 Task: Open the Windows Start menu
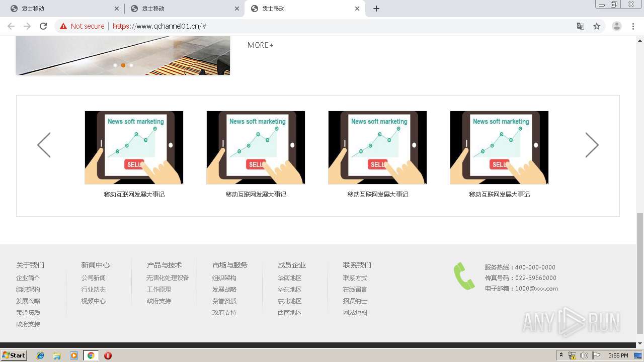click(14, 355)
